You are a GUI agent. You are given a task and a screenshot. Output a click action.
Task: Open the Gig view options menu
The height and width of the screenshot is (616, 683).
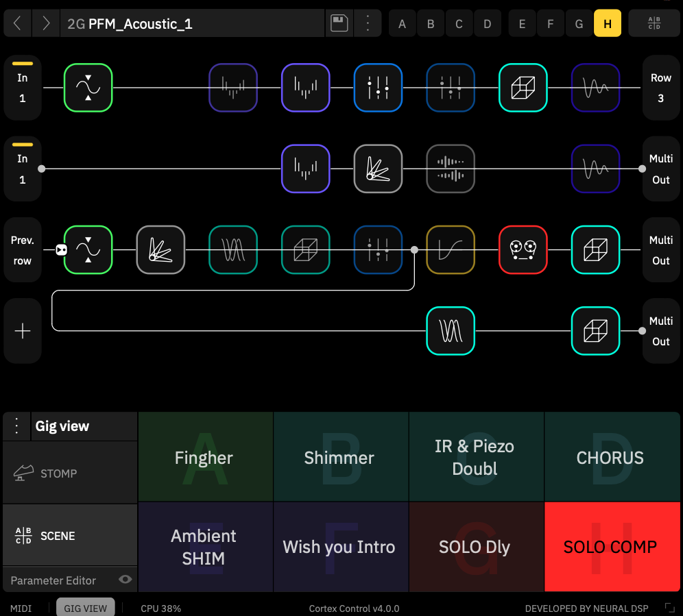[x=16, y=425]
